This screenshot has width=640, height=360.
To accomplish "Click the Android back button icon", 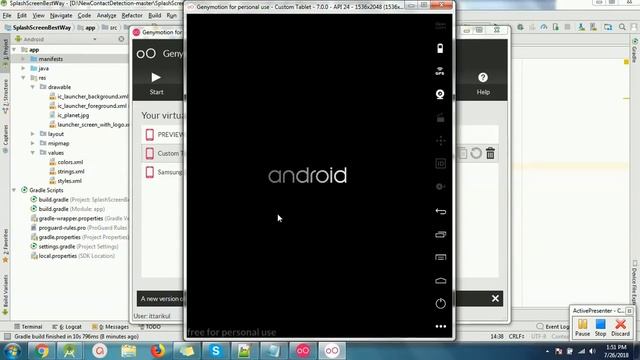I will click(440, 211).
